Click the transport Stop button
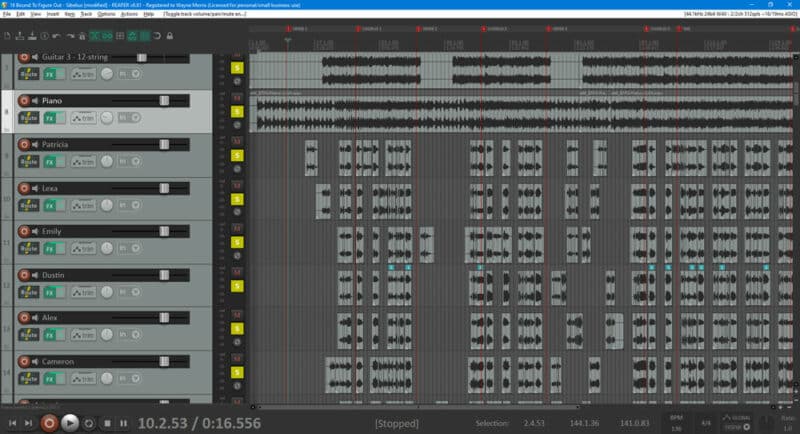 coord(107,423)
